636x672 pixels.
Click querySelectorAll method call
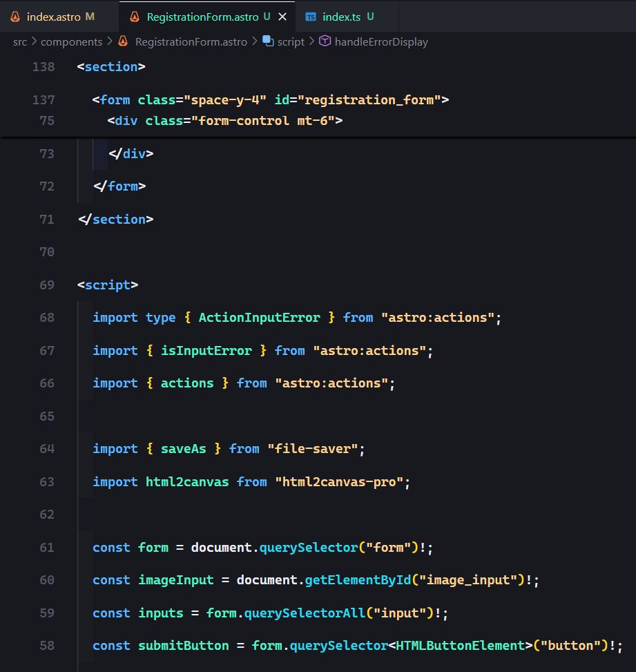coord(305,613)
